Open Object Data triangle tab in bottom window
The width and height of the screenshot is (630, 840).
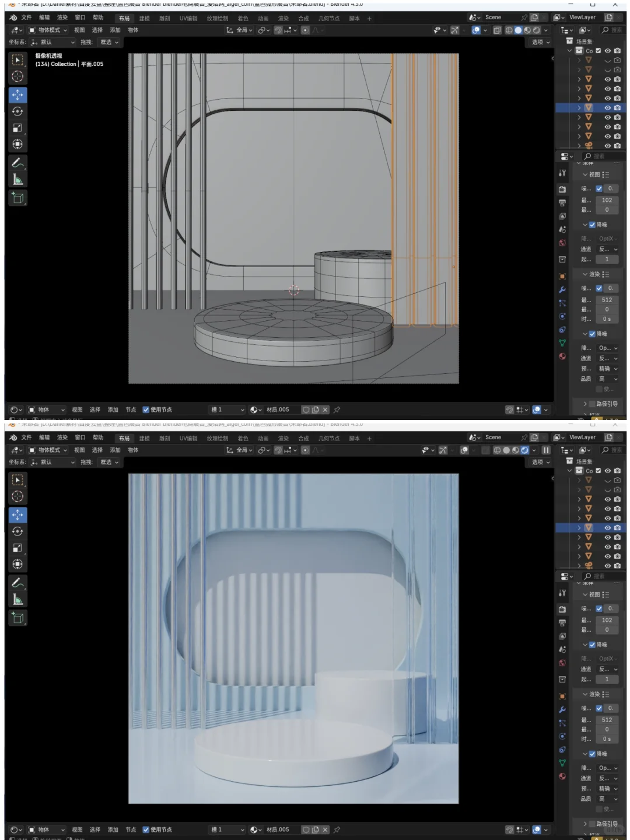tap(562, 763)
